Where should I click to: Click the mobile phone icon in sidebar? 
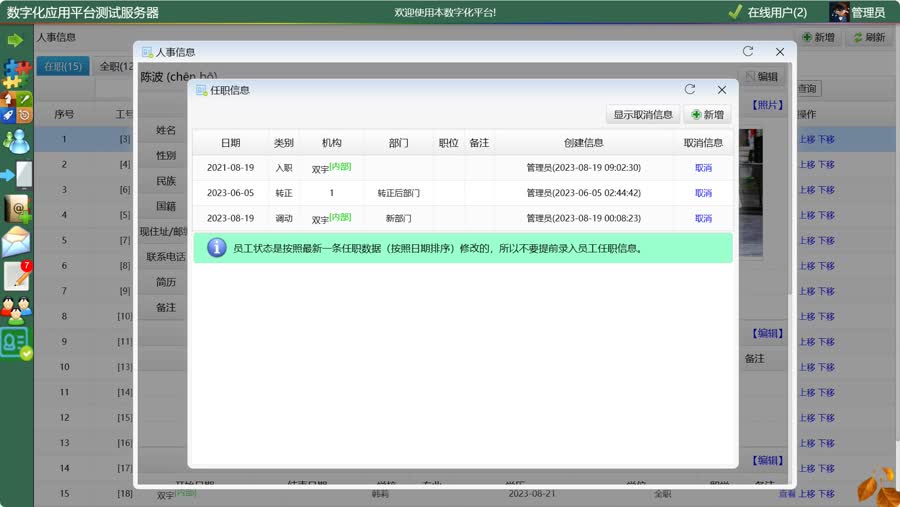17,175
